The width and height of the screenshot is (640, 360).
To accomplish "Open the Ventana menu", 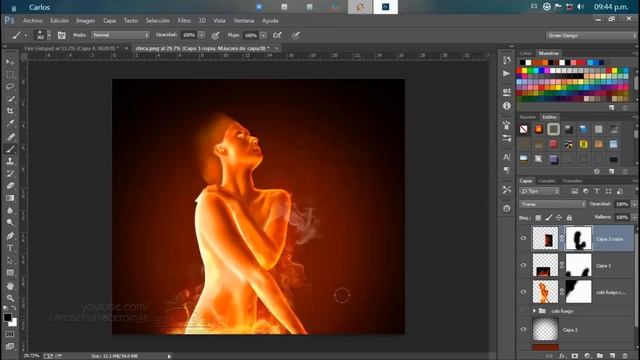I will click(x=244, y=20).
